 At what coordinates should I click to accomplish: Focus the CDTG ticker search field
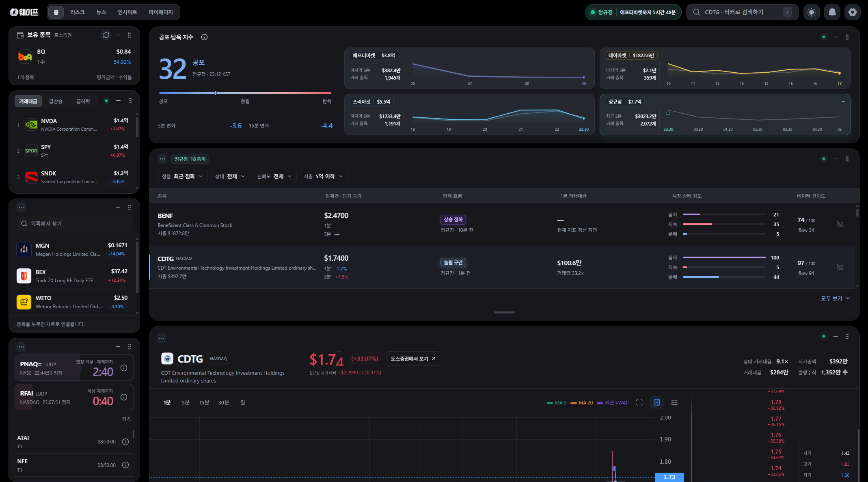pyautogui.click(x=742, y=12)
